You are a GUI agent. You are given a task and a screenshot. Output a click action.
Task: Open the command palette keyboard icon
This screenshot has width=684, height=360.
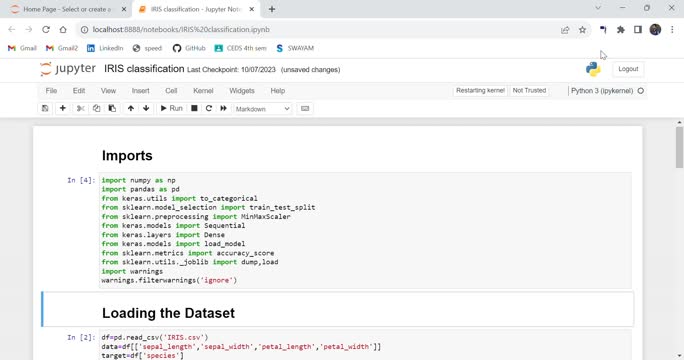click(x=305, y=108)
